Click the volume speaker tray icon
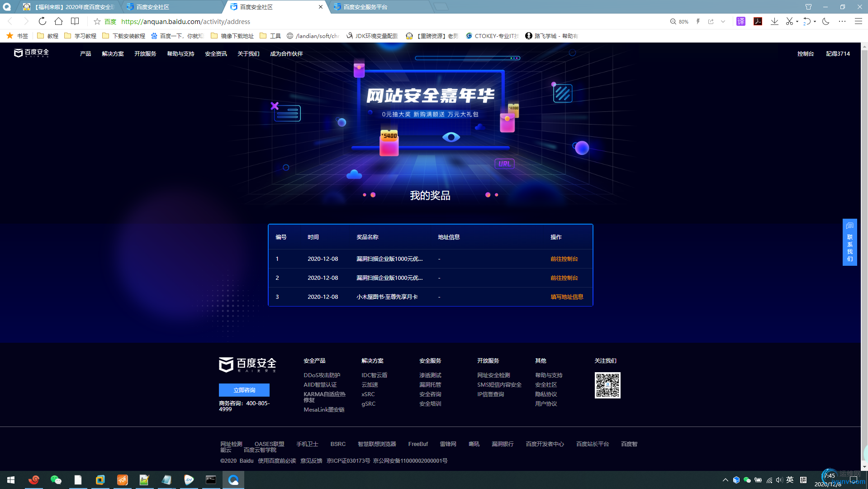This screenshot has width=868, height=489. (779, 480)
